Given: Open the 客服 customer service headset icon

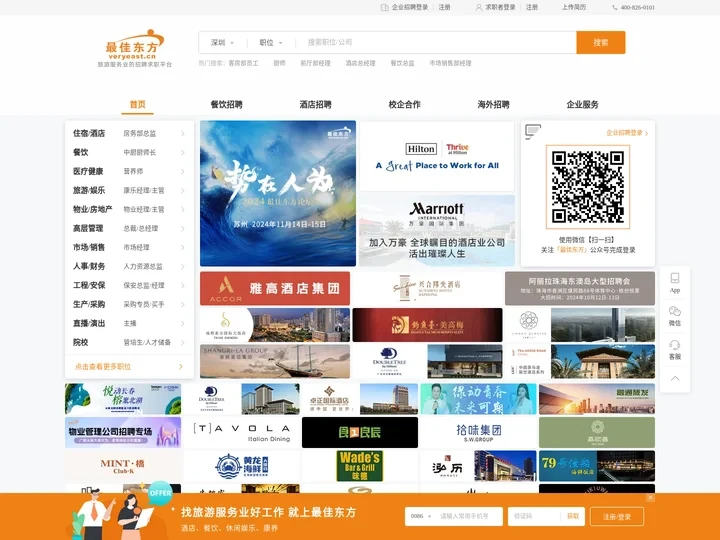Looking at the screenshot, I should click(675, 345).
